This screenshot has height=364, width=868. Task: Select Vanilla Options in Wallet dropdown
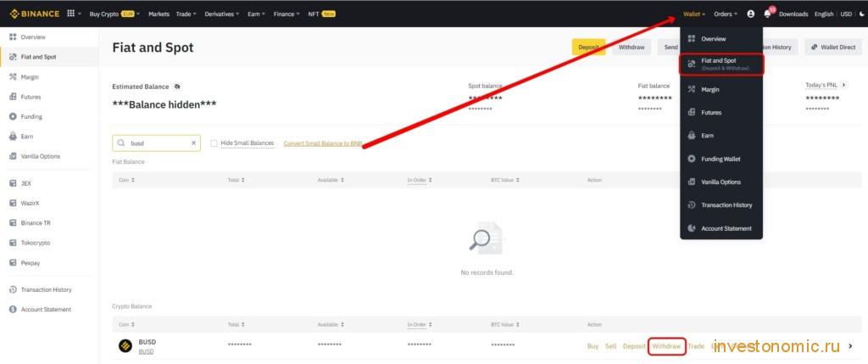click(x=722, y=182)
